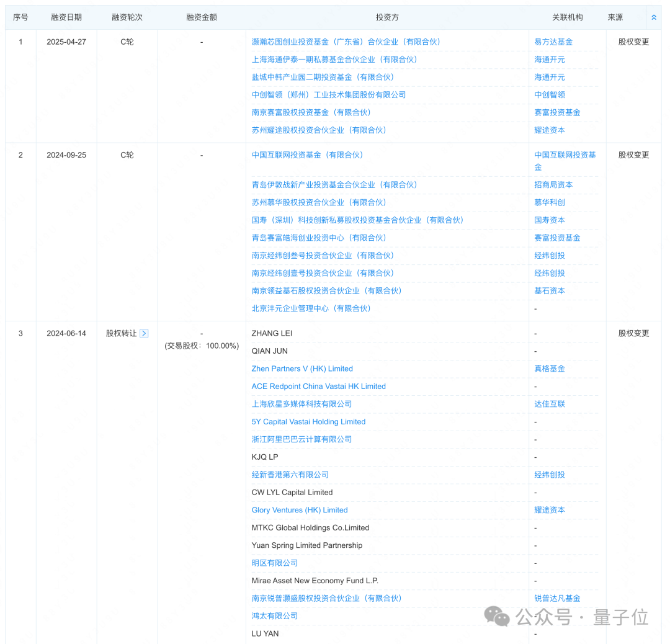Open 锐普达凡基金 affiliated institution link
Image resolution: width=670 pixels, height=644 pixels.
557,598
